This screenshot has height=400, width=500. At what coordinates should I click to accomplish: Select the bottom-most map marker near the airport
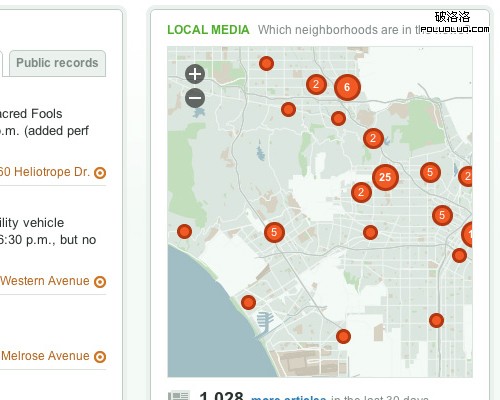coord(343,336)
